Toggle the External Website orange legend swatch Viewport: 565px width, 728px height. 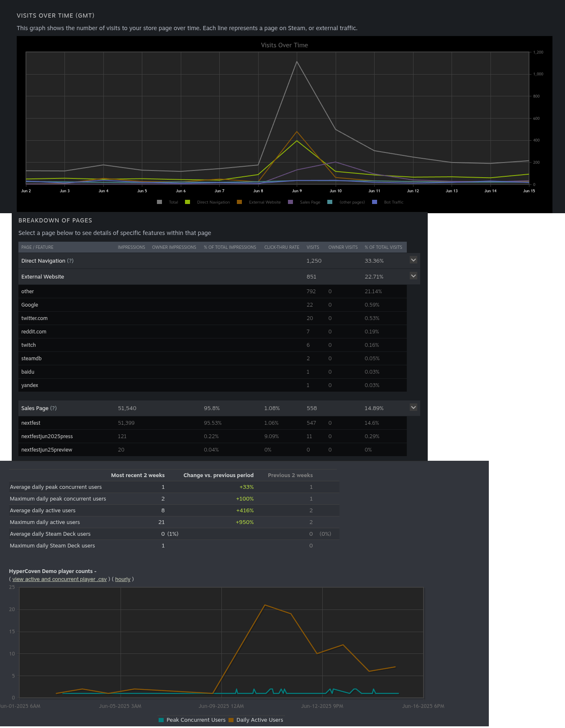pos(239,202)
